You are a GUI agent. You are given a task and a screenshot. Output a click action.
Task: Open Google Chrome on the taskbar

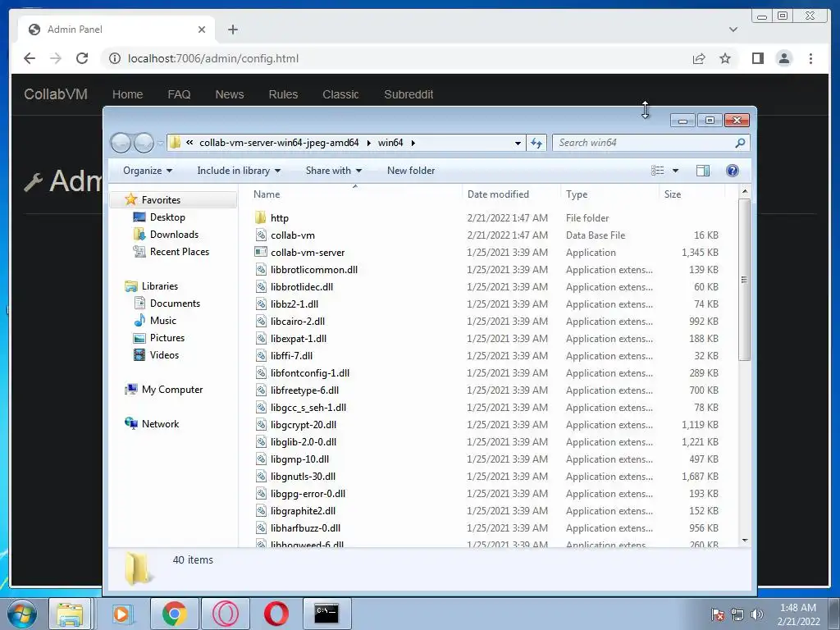(x=174, y=614)
